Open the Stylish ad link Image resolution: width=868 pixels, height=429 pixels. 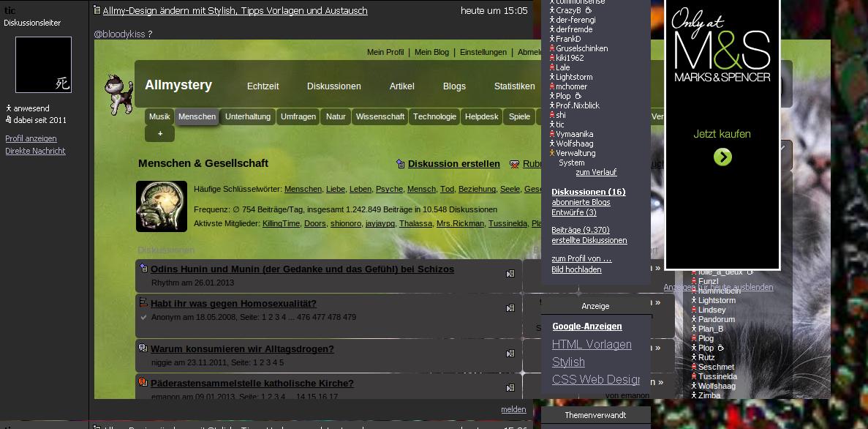point(568,362)
